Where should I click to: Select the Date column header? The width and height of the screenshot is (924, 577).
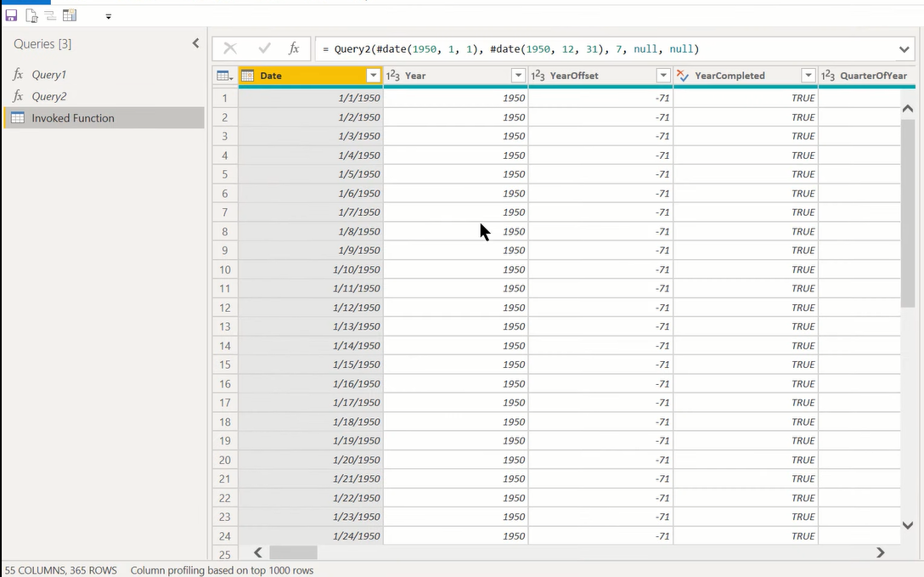[x=311, y=76]
